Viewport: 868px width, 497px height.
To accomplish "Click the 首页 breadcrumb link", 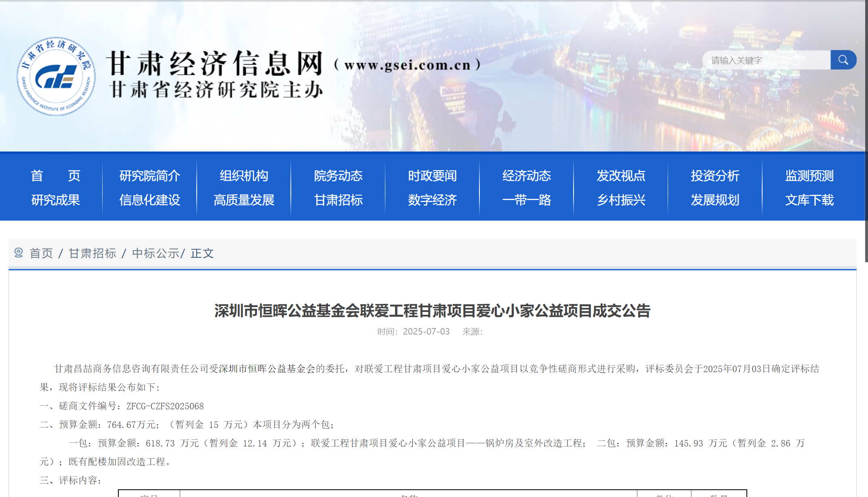I will point(41,253).
